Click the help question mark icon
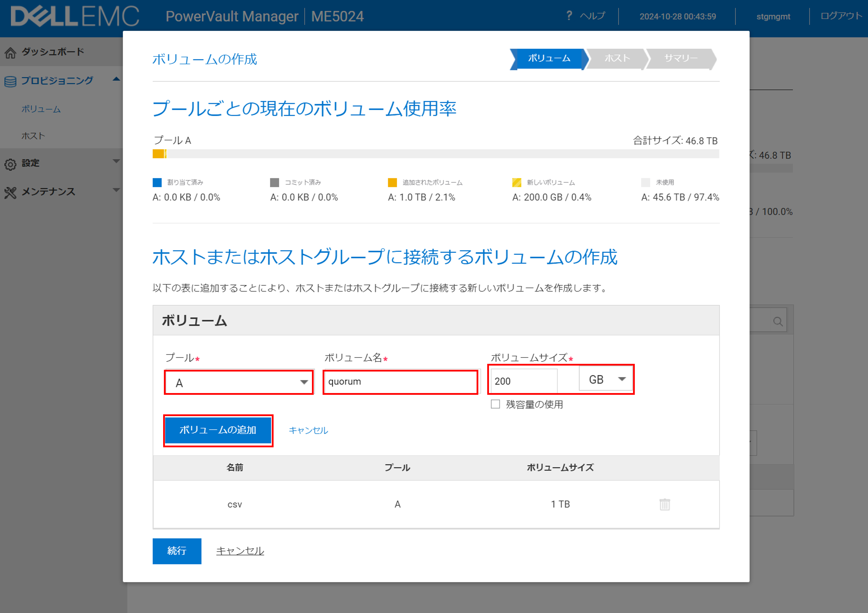868x613 pixels. coord(569,16)
